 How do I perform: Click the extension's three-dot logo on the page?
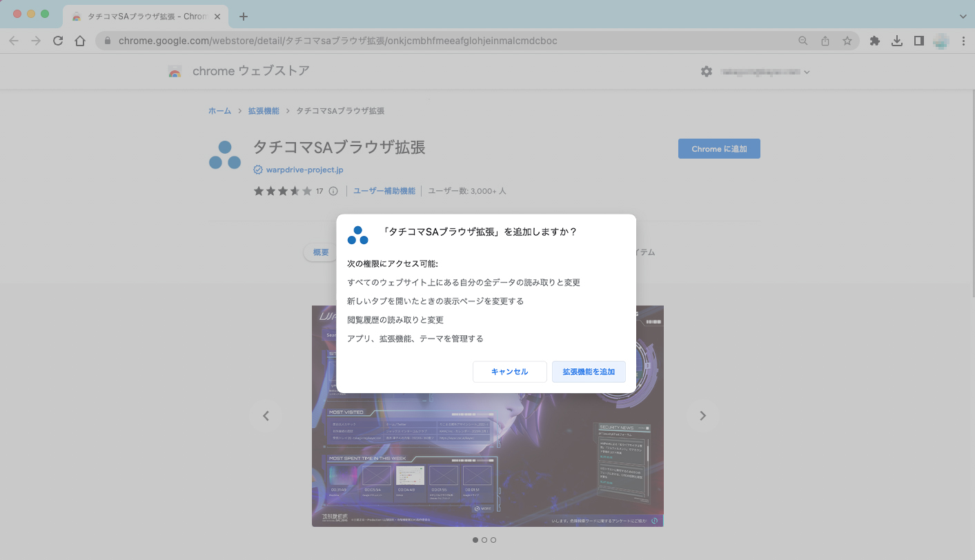(x=225, y=155)
